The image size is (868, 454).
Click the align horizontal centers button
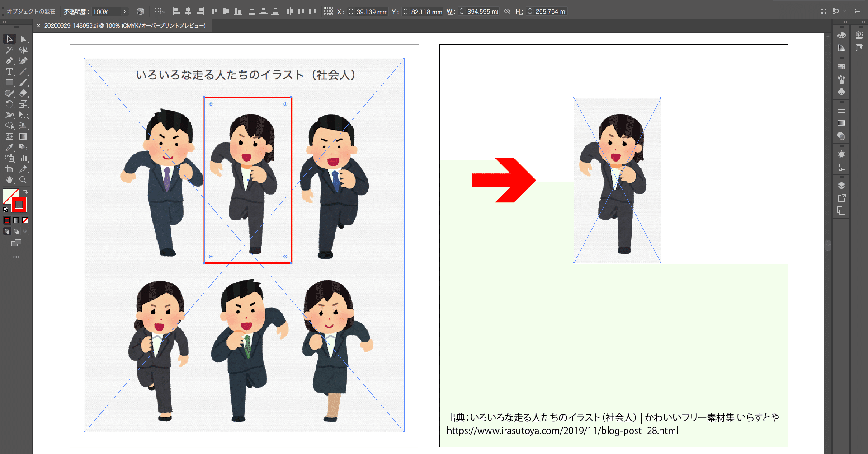188,11
